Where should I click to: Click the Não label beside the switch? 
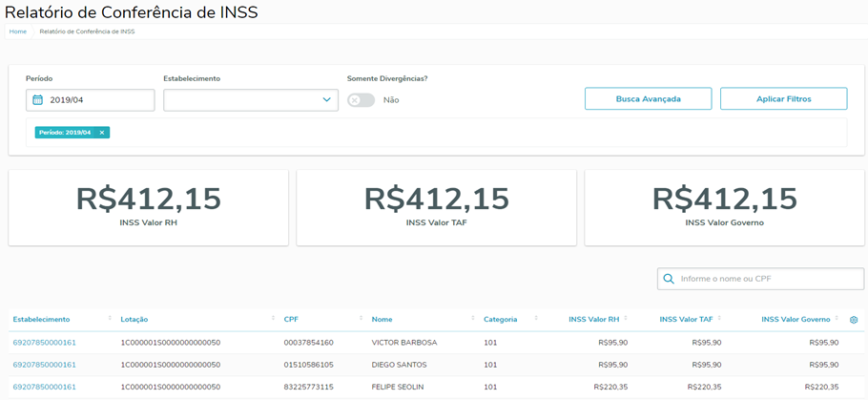pyautogui.click(x=391, y=100)
